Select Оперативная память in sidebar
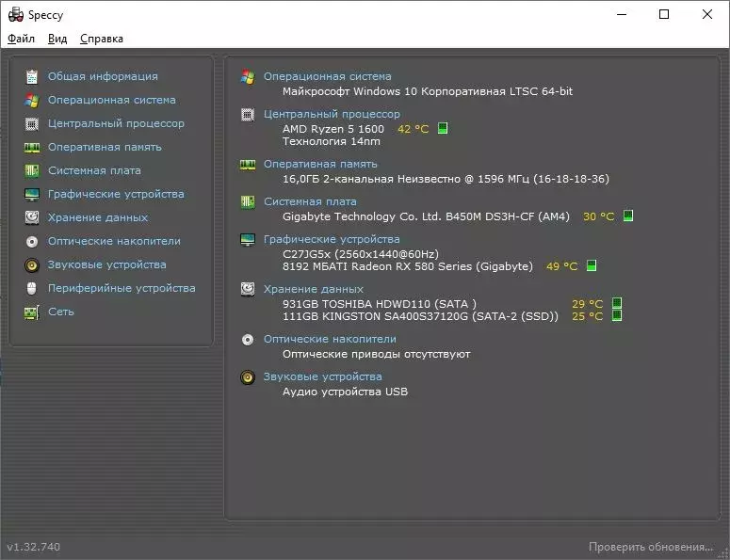 pyautogui.click(x=105, y=147)
